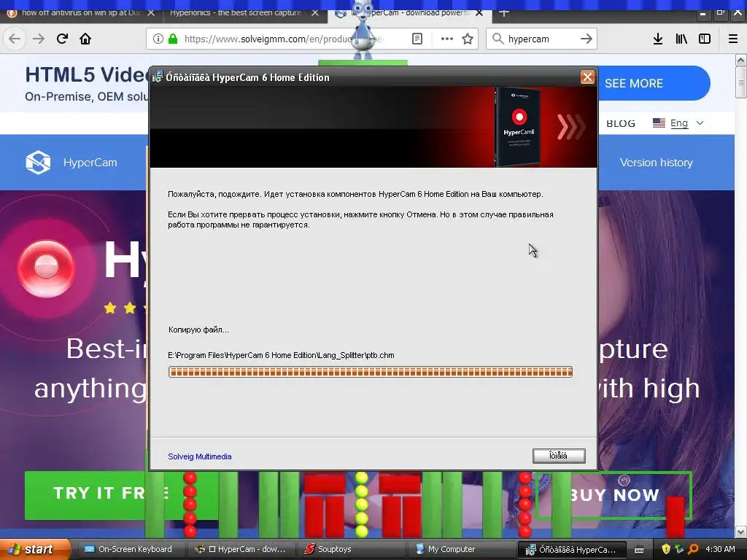Click the installer title bar icon
The height and width of the screenshot is (560, 747).
coord(157,77)
